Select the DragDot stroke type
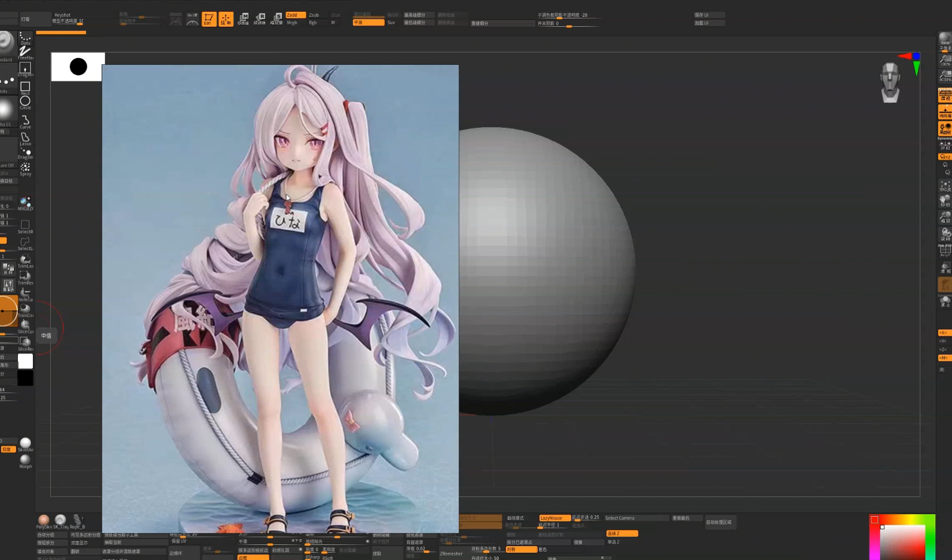 pyautogui.click(x=25, y=153)
